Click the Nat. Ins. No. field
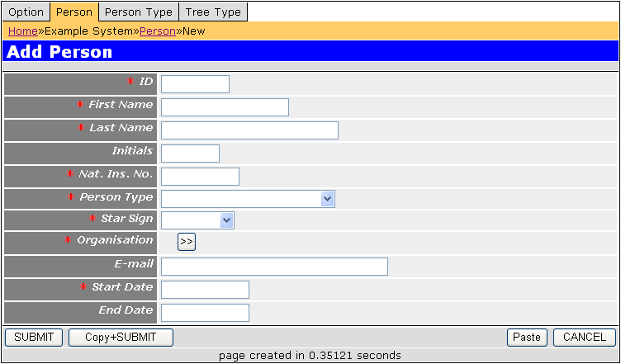The height and width of the screenshot is (364, 621). pos(200,177)
